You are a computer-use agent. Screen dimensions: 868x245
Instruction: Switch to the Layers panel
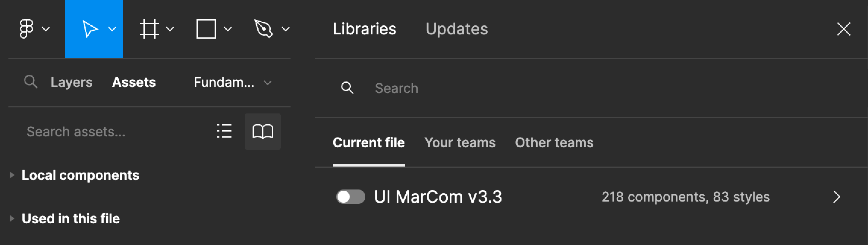(x=71, y=82)
